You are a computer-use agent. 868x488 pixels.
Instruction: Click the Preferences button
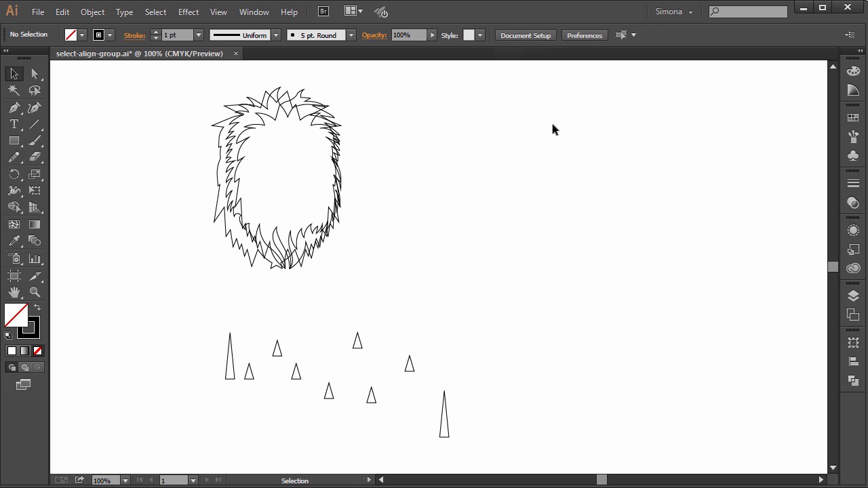coord(584,35)
